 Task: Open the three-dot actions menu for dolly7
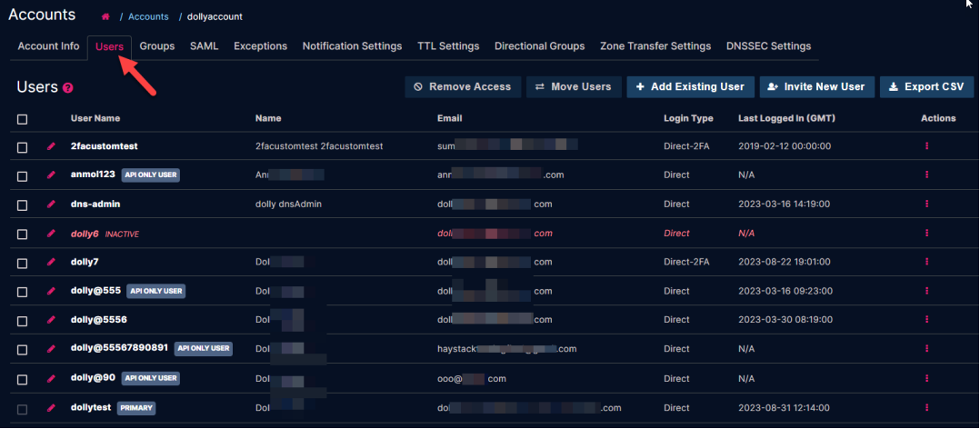tap(926, 262)
